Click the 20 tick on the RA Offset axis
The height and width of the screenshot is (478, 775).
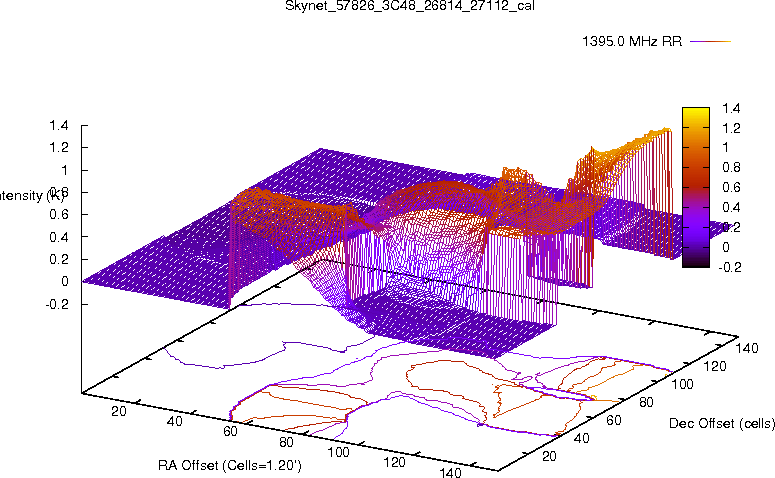(118, 411)
